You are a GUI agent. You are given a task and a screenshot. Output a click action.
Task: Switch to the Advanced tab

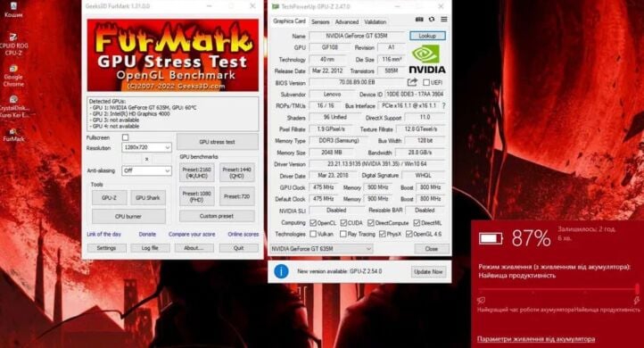click(347, 21)
